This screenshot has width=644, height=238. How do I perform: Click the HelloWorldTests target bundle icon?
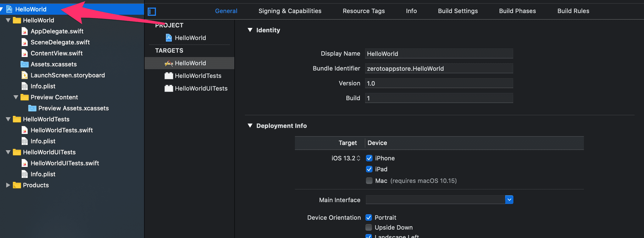click(169, 76)
